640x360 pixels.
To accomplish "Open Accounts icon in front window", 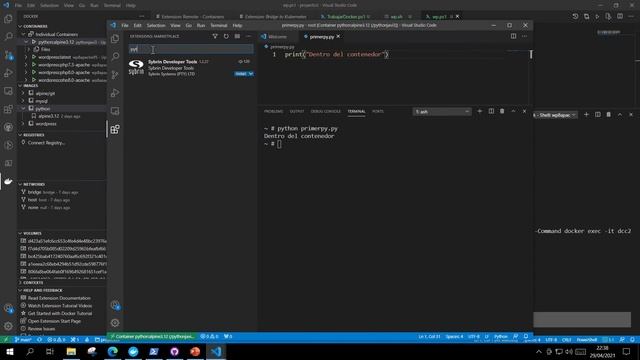I will click(115, 305).
